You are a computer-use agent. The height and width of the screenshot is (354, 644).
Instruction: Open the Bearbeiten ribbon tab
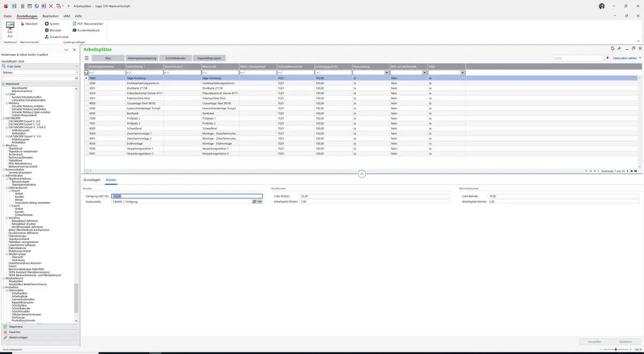pyautogui.click(x=50, y=16)
